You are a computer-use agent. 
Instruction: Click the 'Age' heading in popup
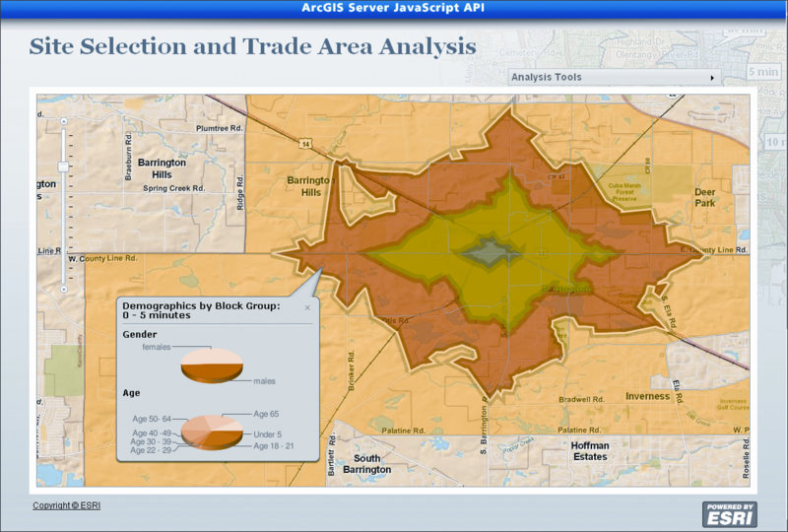131,393
